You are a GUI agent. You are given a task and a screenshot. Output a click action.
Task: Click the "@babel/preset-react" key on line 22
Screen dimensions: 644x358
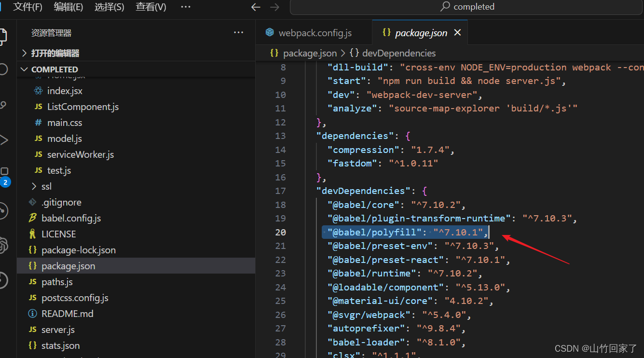click(x=385, y=260)
